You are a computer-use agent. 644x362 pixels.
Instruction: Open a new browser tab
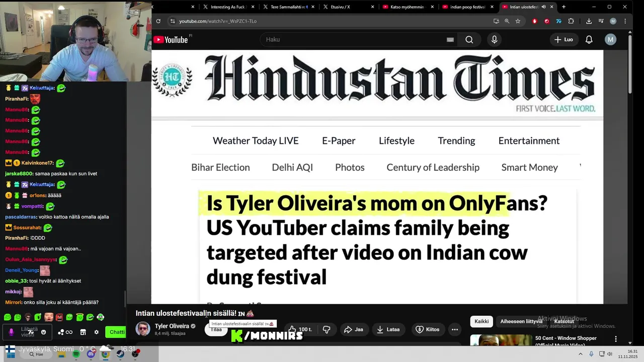(563, 7)
